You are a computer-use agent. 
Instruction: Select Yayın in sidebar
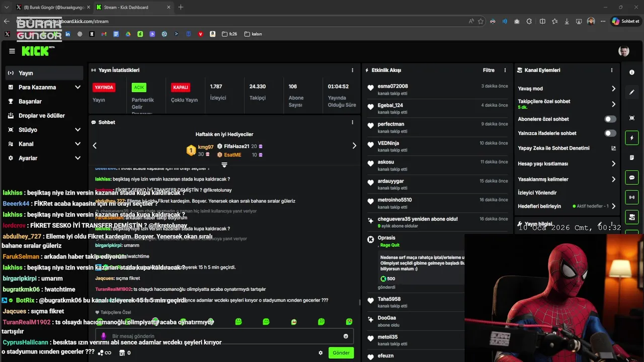point(44,73)
